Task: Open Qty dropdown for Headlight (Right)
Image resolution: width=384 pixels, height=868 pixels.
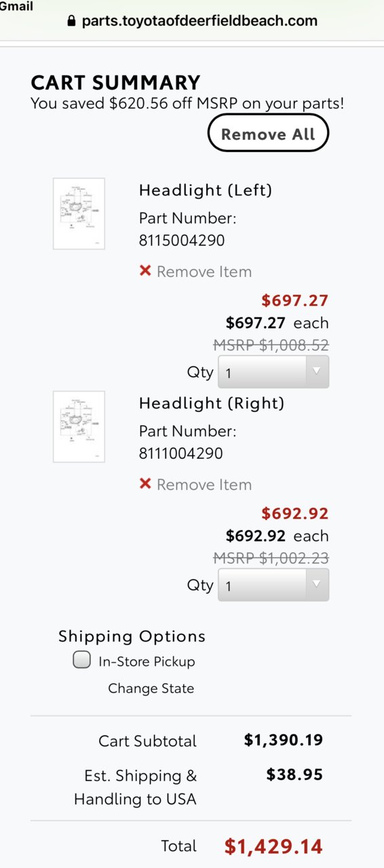Action: [x=273, y=585]
